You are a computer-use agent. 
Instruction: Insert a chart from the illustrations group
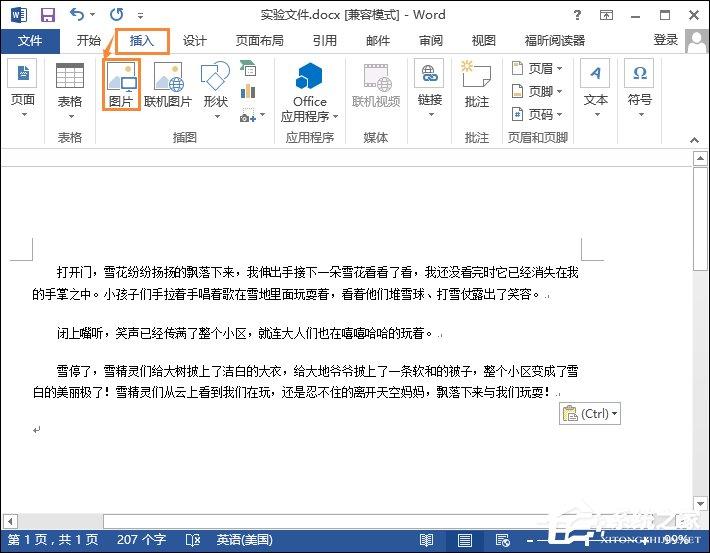(248, 91)
